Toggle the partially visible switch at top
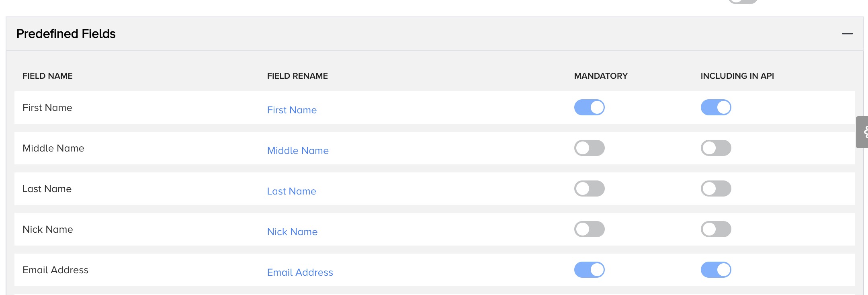868x295 pixels. click(x=743, y=1)
